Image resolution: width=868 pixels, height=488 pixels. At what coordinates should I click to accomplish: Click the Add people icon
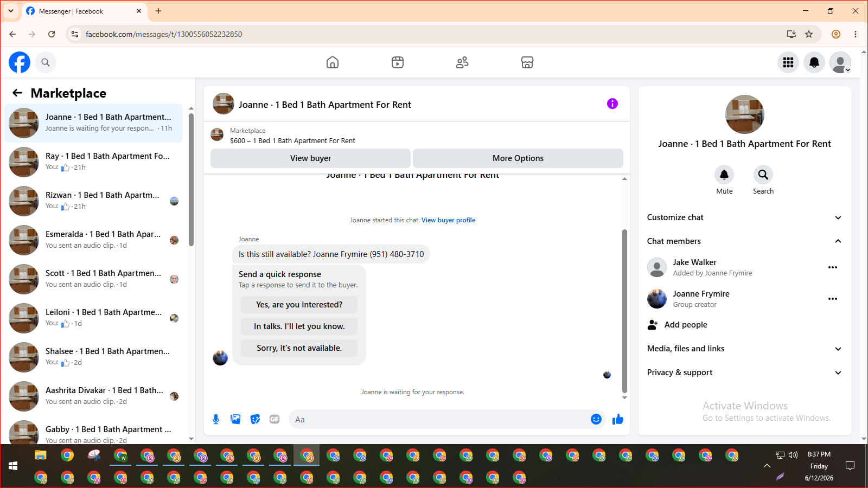point(653,325)
